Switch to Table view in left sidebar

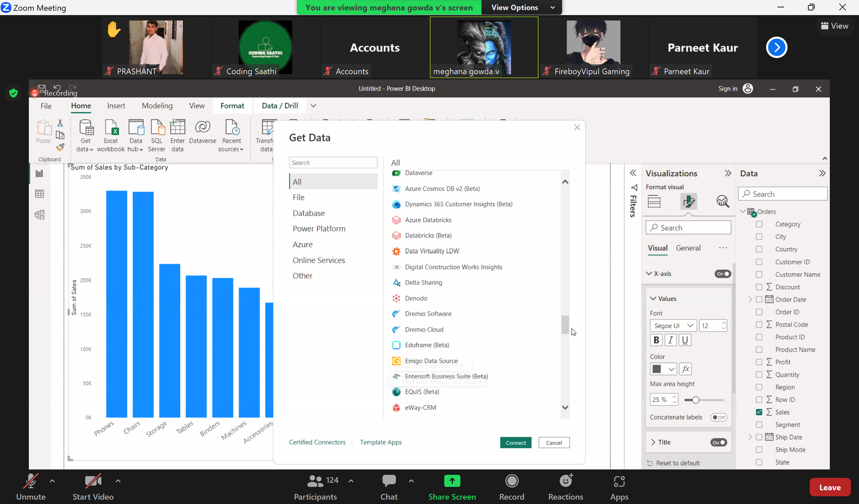40,194
